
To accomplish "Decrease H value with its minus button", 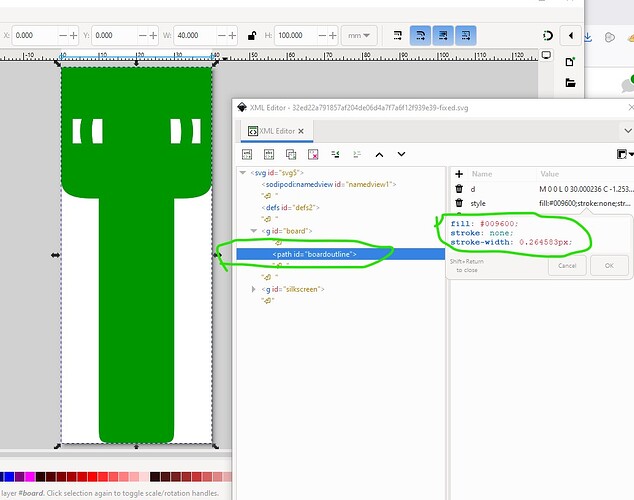I will click(322, 36).
